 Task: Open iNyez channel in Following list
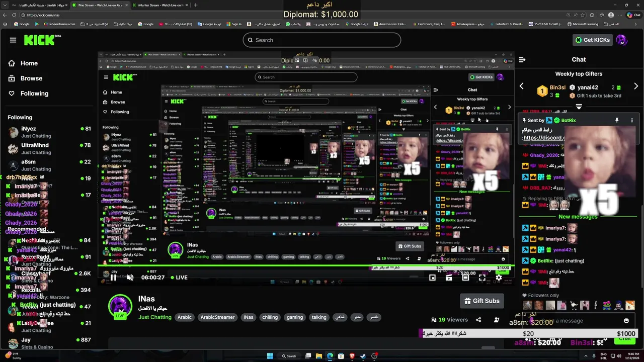coord(49,132)
